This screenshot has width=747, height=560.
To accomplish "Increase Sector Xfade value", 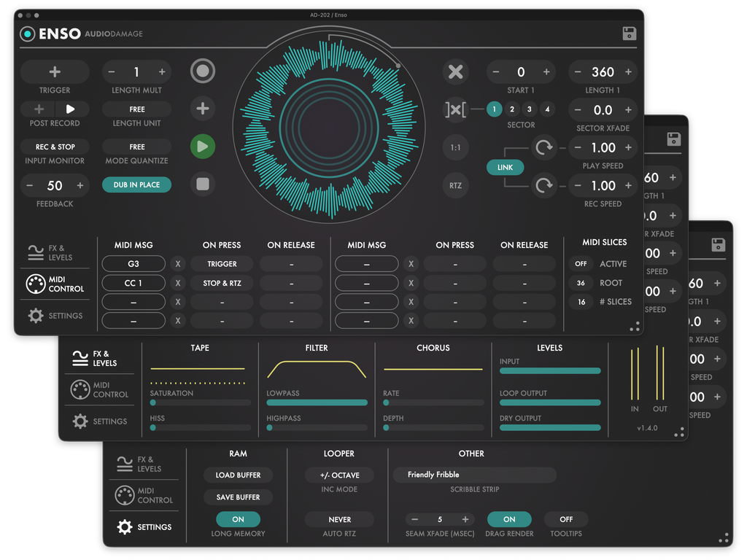I will [x=628, y=110].
